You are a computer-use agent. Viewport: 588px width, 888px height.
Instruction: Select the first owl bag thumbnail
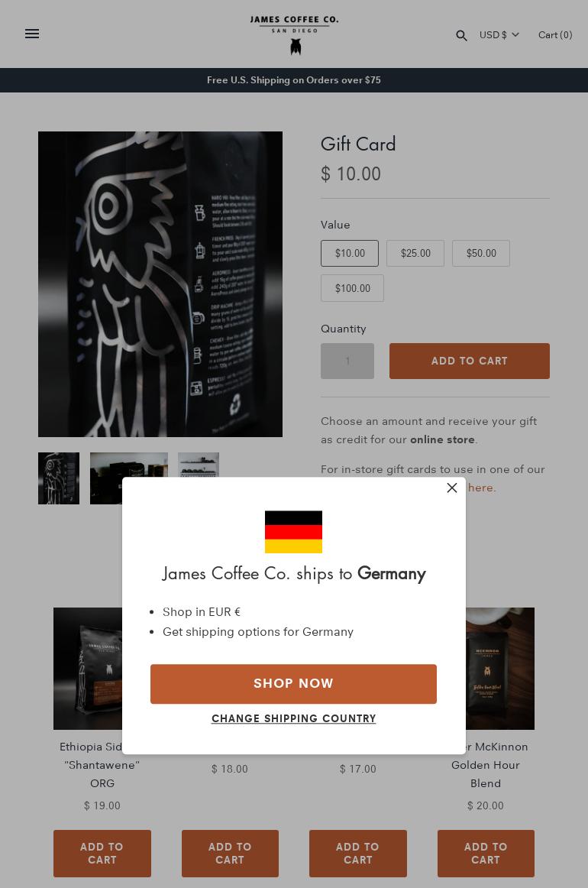click(59, 478)
